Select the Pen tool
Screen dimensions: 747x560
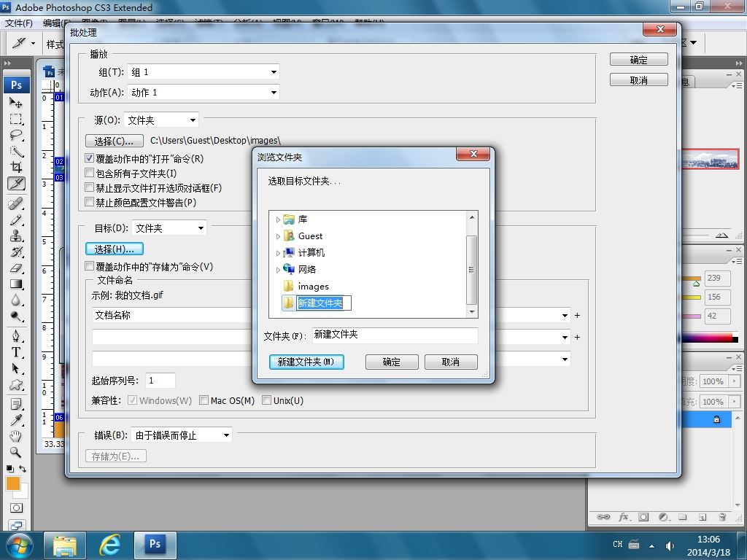[x=16, y=337]
